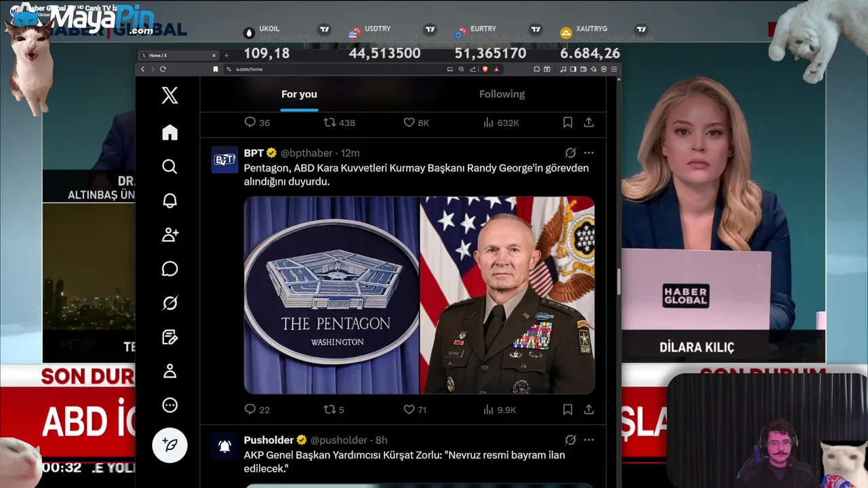The image size is (868, 488).
Task: Open Grok from the X sidebar
Action: pyautogui.click(x=170, y=303)
